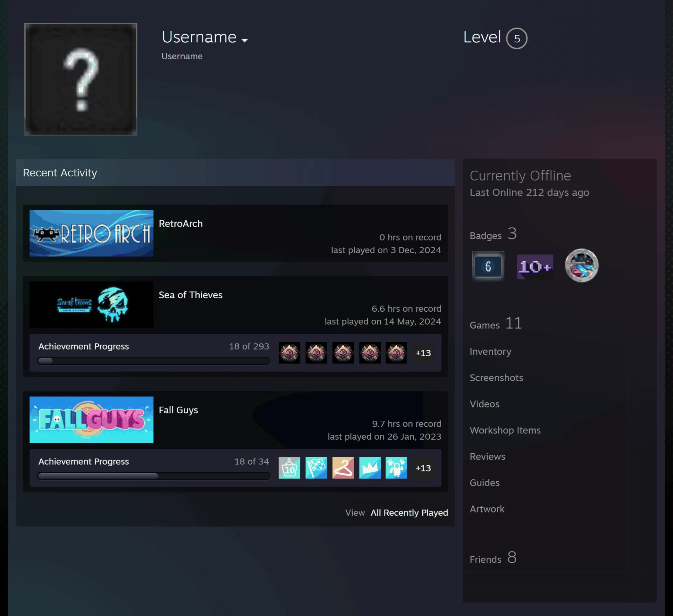This screenshot has width=673, height=616.
Task: Click 'Last Online 212 days ago' text
Action: [529, 192]
